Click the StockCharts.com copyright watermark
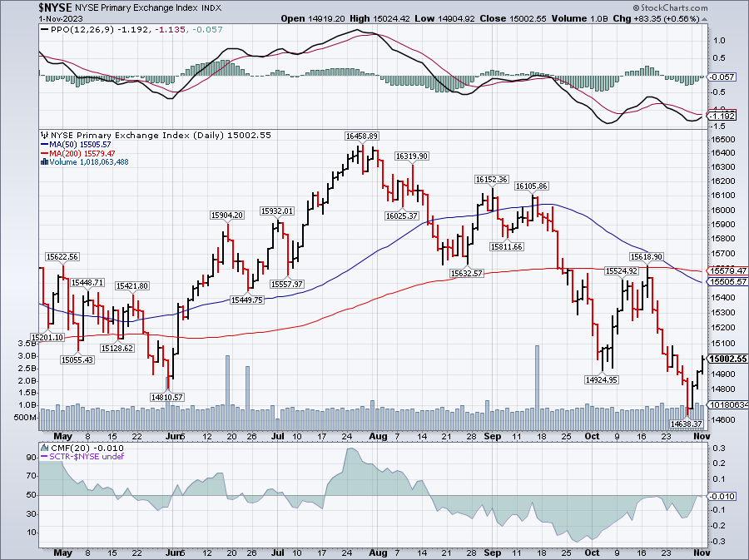The height and width of the screenshot is (560, 749). [674, 6]
